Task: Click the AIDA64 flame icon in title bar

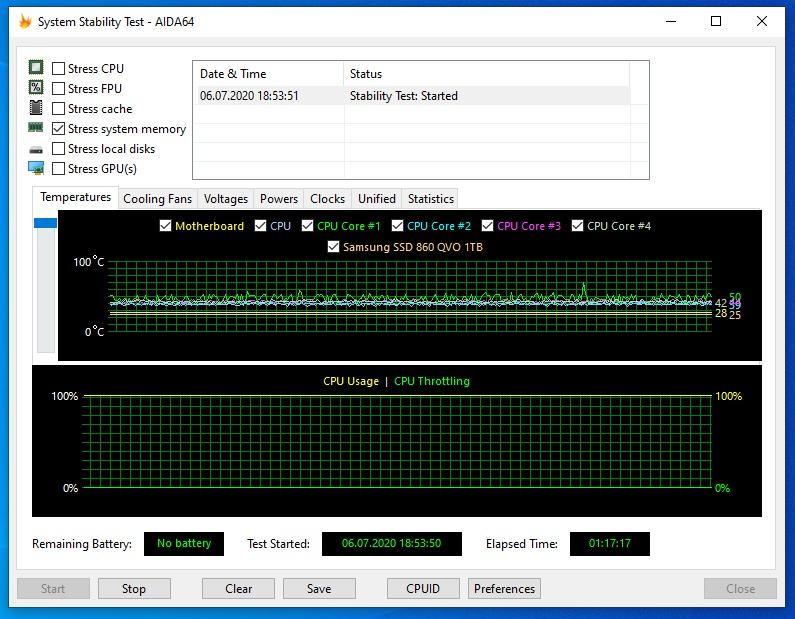Action: coord(25,22)
